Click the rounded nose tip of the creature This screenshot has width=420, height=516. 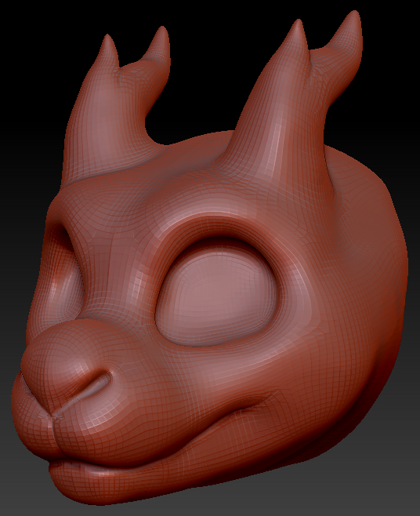(x=49, y=354)
